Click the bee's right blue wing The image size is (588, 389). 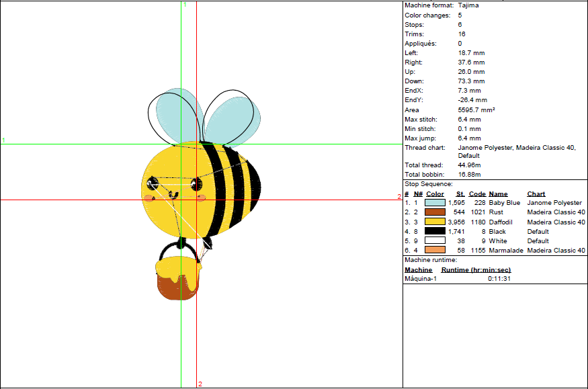(232, 120)
